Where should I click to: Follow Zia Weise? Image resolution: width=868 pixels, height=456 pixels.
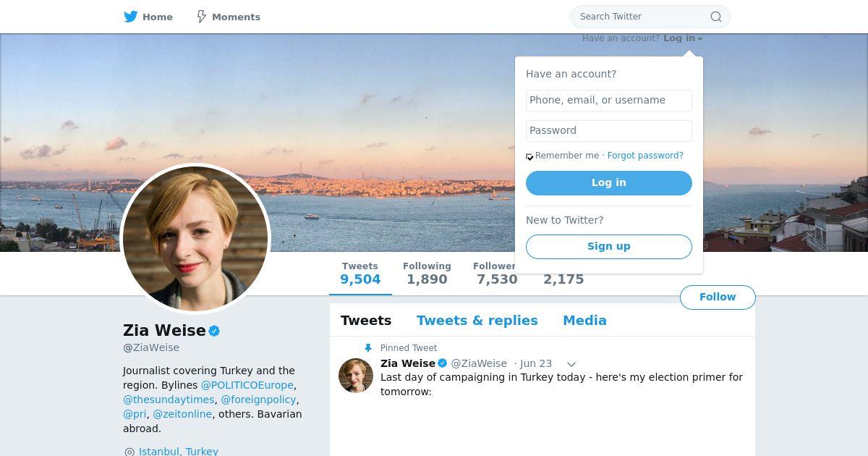(717, 297)
